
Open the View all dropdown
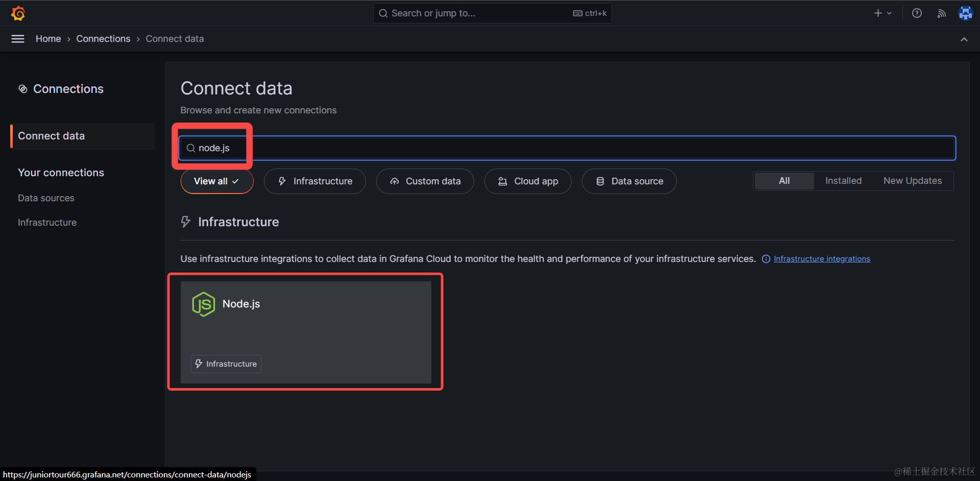click(216, 181)
